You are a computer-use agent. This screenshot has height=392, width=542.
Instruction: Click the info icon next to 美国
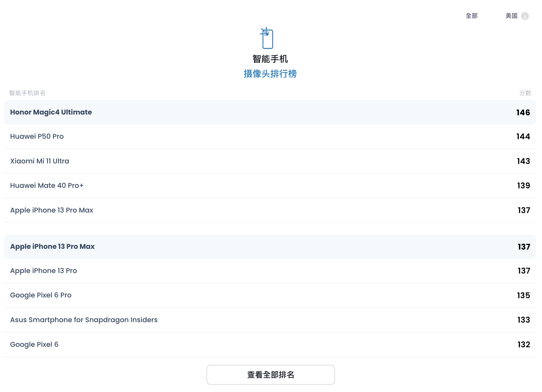pyautogui.click(x=525, y=16)
